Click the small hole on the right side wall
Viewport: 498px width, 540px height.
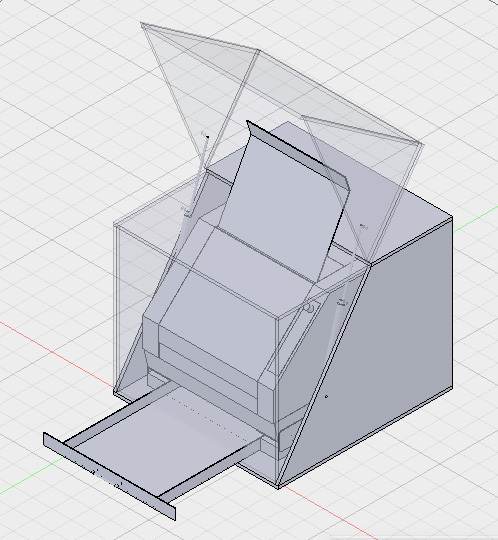(x=326, y=397)
